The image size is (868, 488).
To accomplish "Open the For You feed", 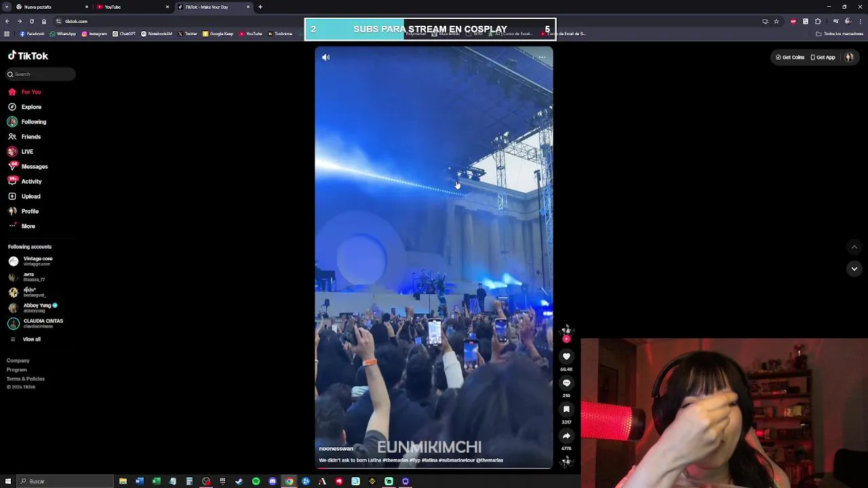I will click(24, 91).
